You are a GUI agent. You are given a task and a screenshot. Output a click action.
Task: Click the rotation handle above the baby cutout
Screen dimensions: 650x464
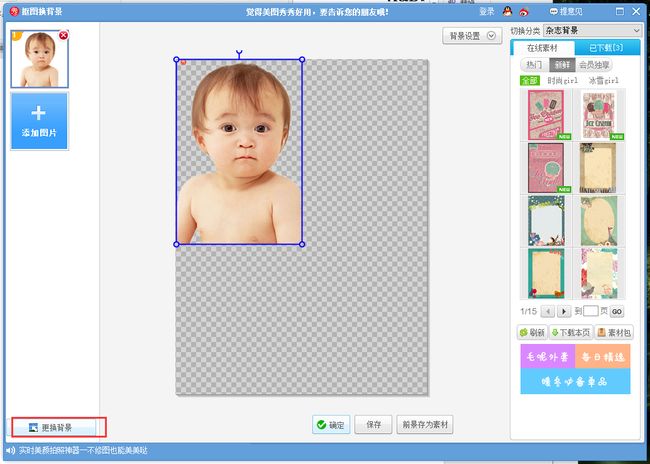[239, 53]
